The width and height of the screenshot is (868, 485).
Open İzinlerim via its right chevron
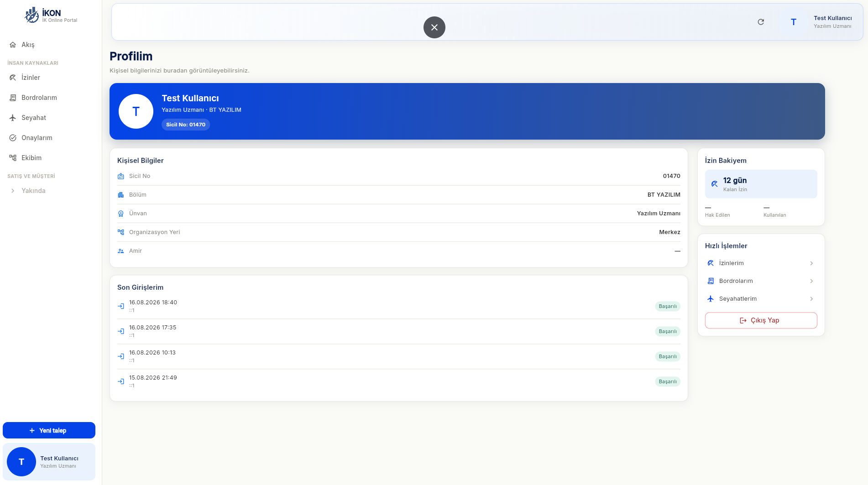pyautogui.click(x=811, y=263)
